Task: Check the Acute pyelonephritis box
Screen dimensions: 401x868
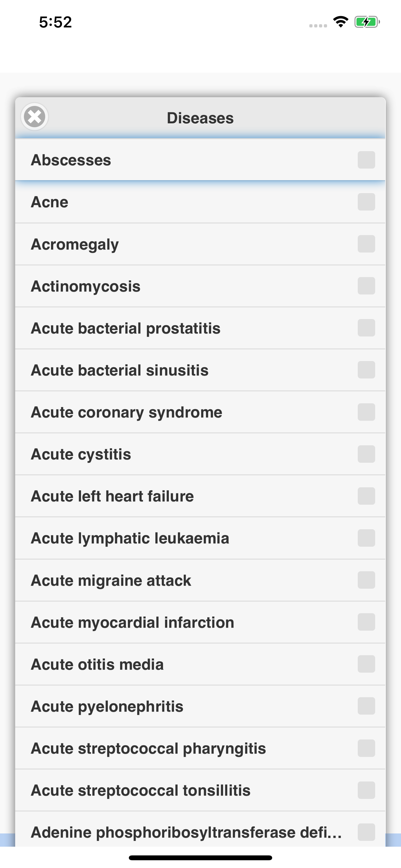Action: click(366, 706)
